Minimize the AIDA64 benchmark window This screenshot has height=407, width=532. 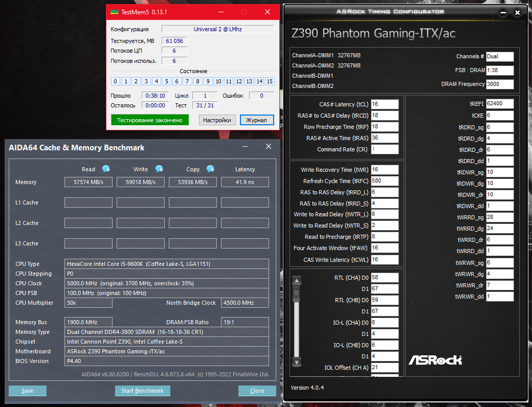[245, 147]
